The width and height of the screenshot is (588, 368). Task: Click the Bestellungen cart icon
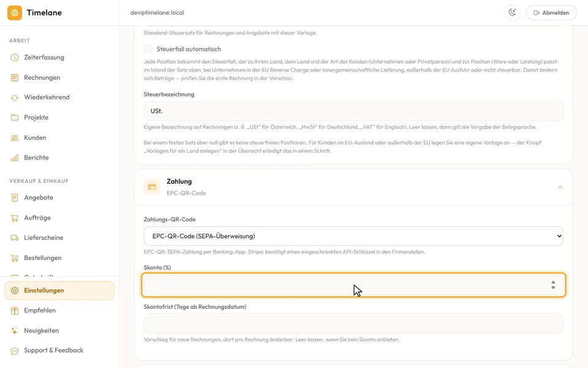point(15,258)
